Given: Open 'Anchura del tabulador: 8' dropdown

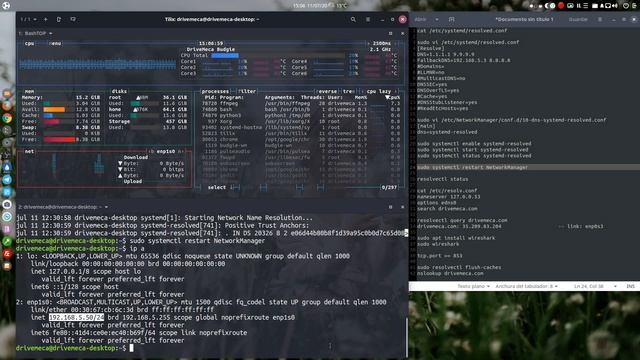Looking at the screenshot, I should click(x=527, y=286).
